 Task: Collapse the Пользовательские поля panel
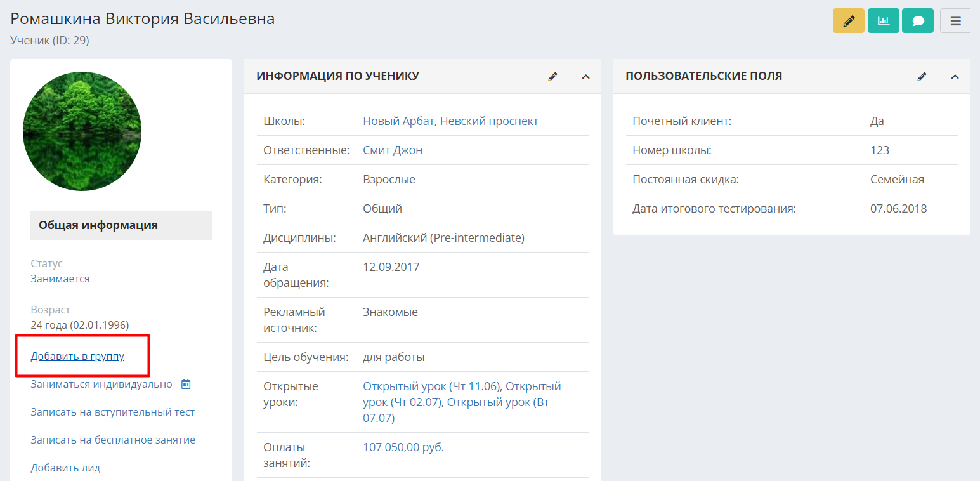tap(955, 77)
